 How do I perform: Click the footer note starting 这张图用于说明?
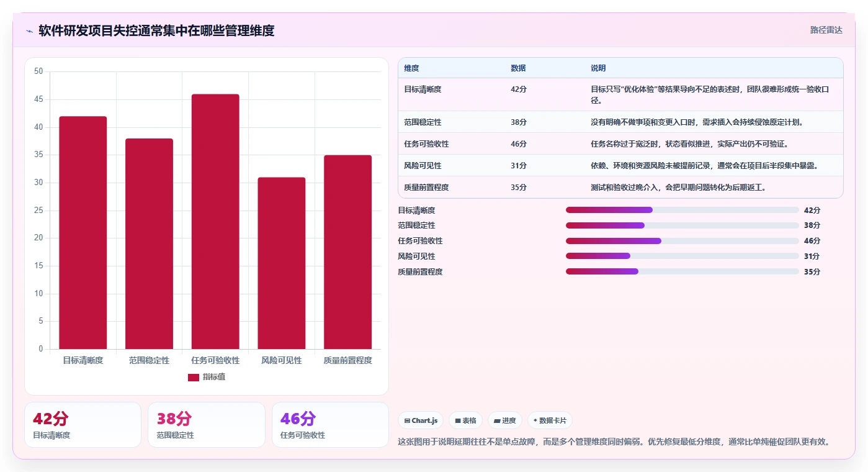[x=614, y=442]
